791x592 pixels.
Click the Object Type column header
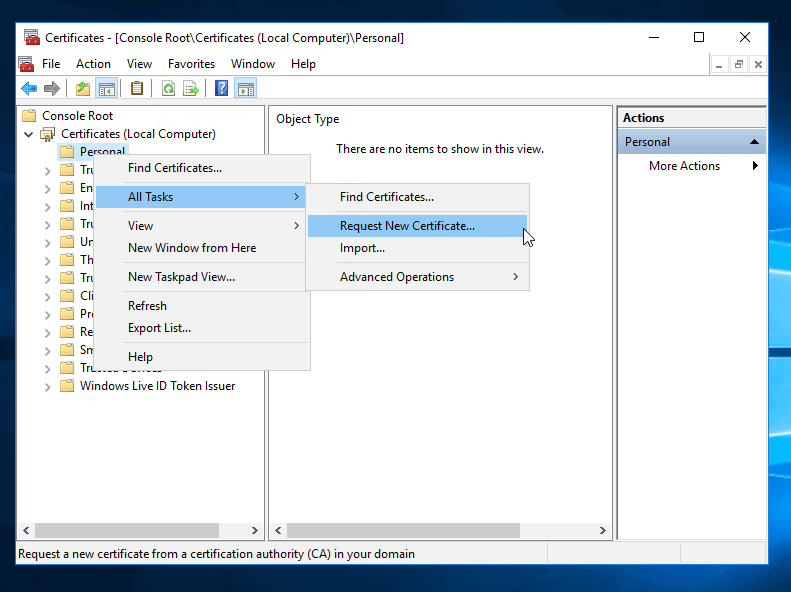point(308,119)
